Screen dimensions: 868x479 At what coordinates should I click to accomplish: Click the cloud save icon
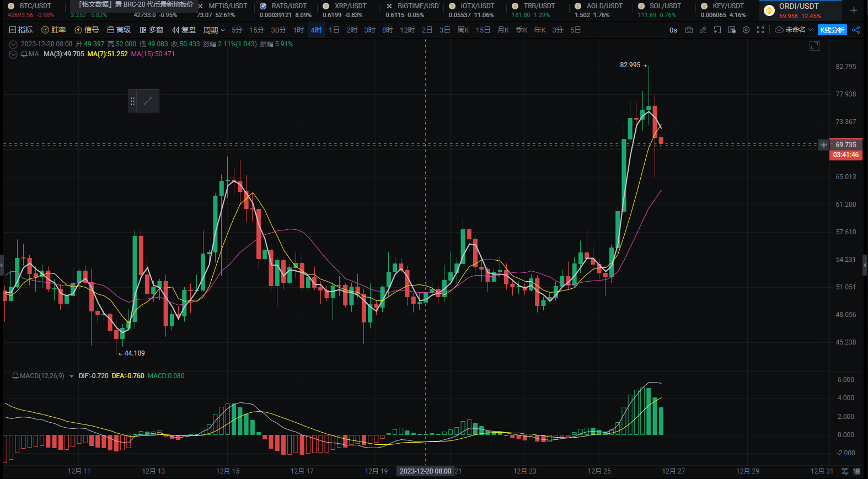[779, 30]
